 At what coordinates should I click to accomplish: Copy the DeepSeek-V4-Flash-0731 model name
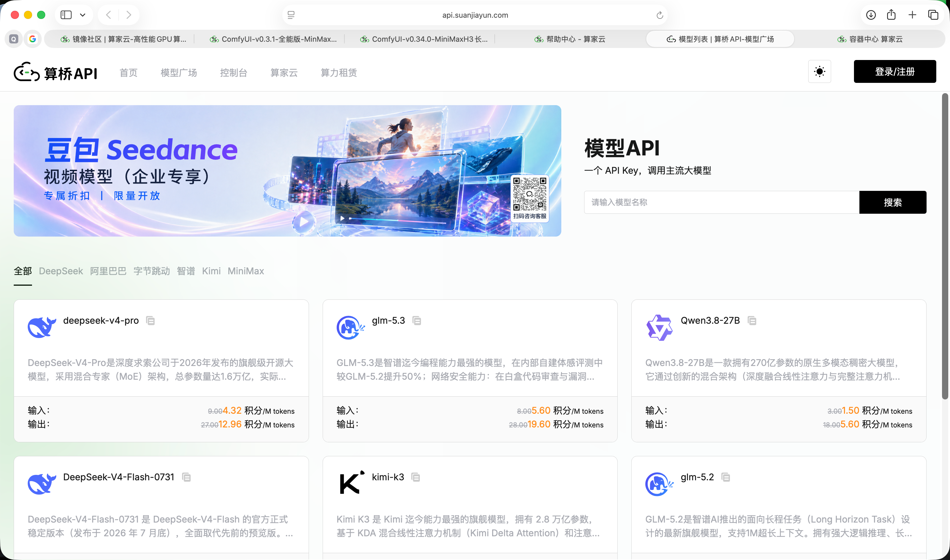coord(186,477)
